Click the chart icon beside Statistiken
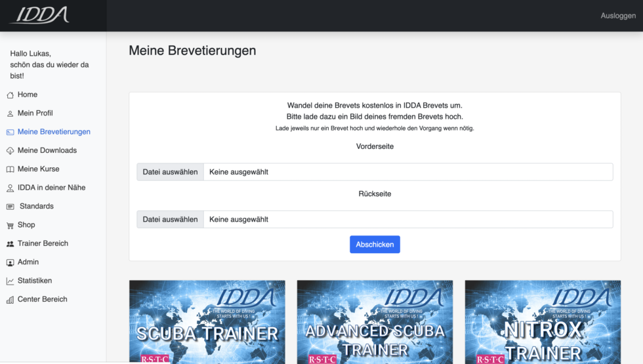 click(10, 281)
